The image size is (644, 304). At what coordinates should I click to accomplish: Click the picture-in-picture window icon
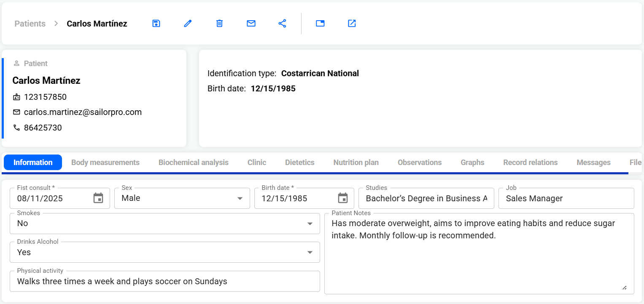point(320,24)
